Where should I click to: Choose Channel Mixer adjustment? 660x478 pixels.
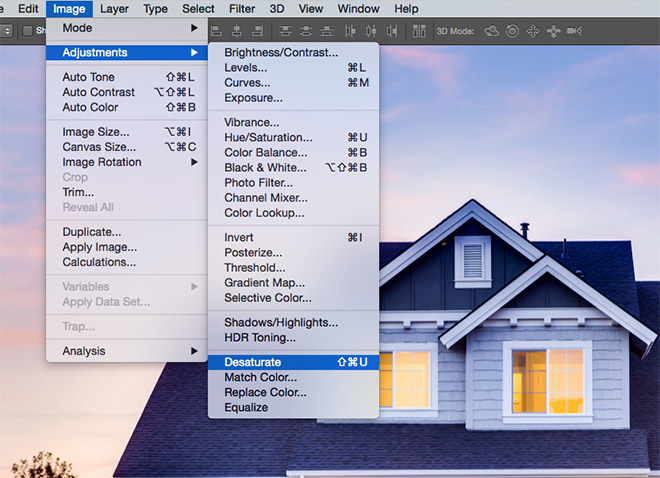[x=293, y=198]
